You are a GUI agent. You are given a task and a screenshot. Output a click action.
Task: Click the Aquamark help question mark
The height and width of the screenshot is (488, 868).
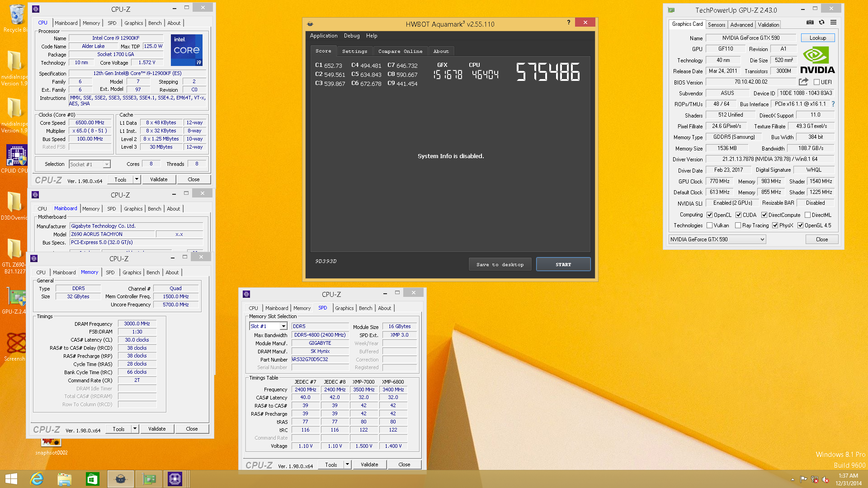pyautogui.click(x=569, y=22)
